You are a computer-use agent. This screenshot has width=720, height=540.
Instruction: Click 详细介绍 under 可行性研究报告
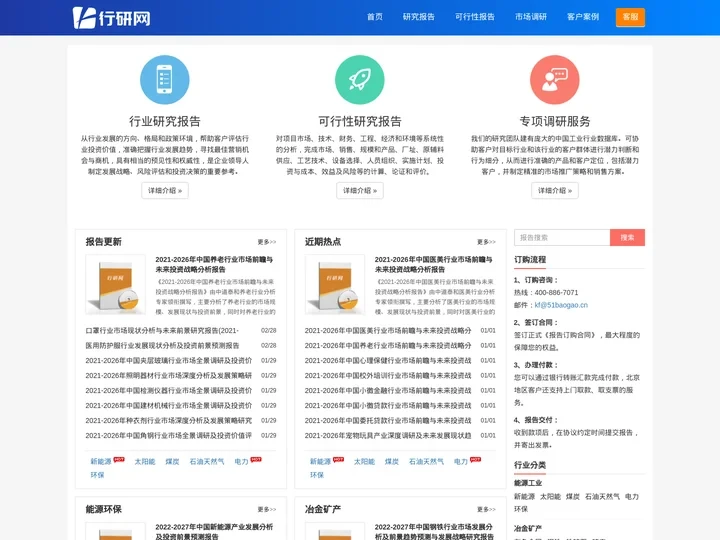[360, 191]
